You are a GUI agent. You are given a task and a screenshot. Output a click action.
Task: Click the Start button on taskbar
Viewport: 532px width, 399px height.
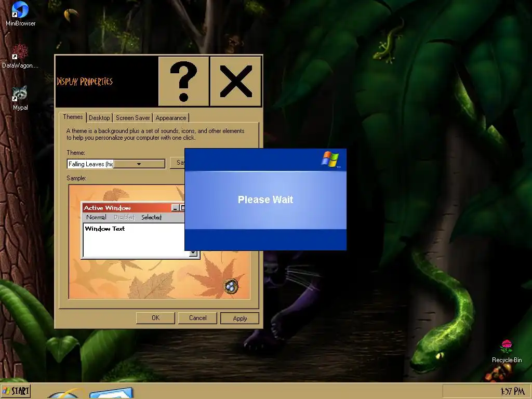[16, 391]
